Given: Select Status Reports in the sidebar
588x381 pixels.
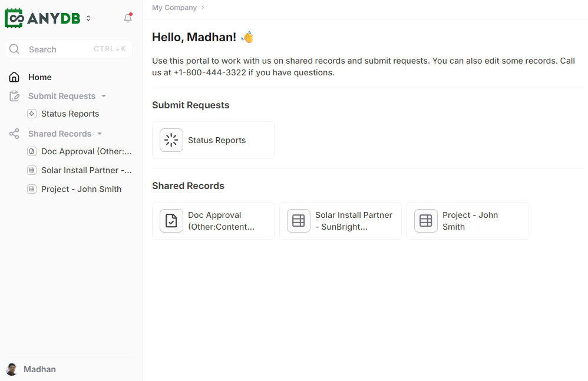Looking at the screenshot, I should click(70, 114).
